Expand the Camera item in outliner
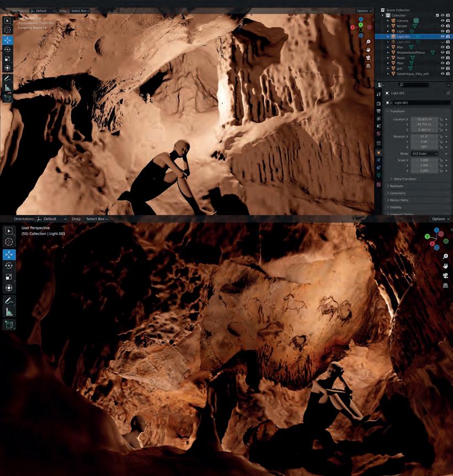 (x=388, y=20)
